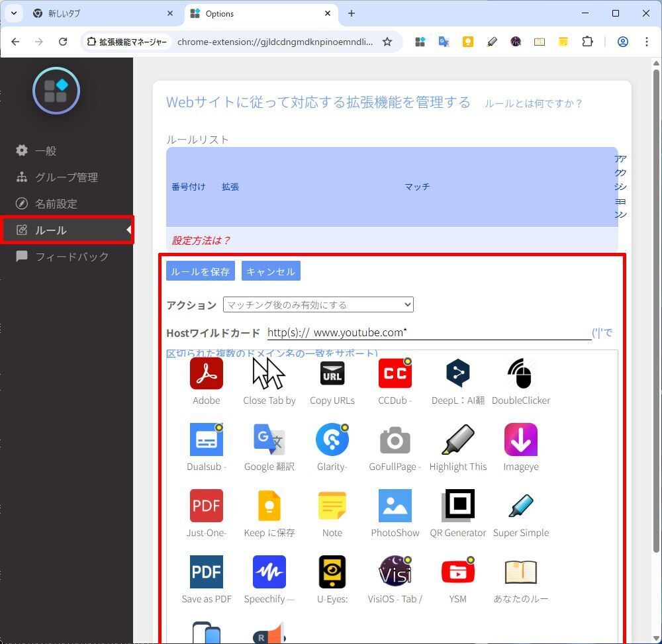Select the Adobe extension icon
The image size is (662, 644).
(206, 373)
